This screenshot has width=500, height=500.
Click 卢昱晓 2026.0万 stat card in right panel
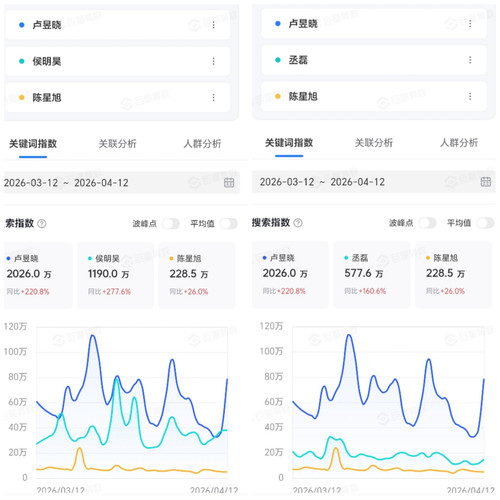[x=290, y=274]
